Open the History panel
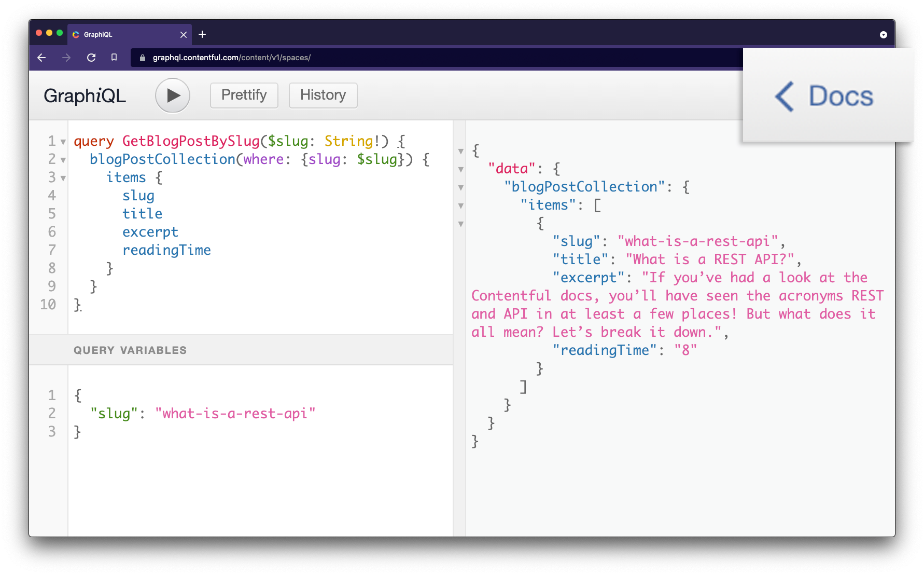The image size is (924, 575). pos(323,95)
